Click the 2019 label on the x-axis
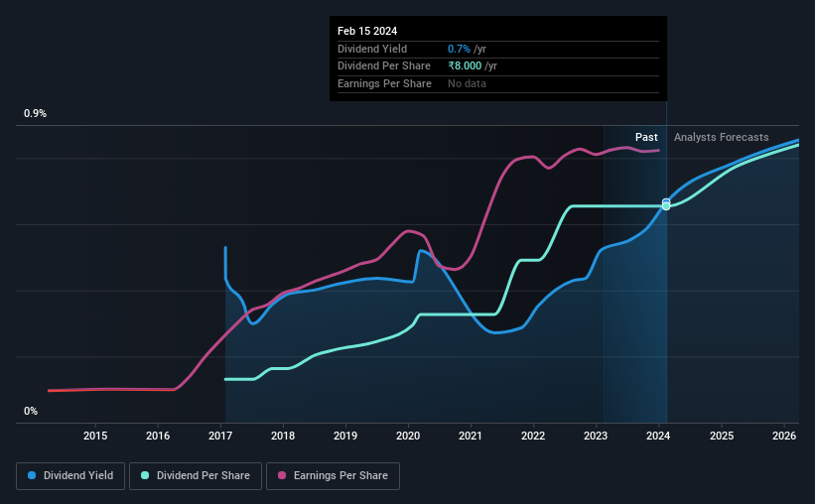The height and width of the screenshot is (504, 815). pos(345,436)
